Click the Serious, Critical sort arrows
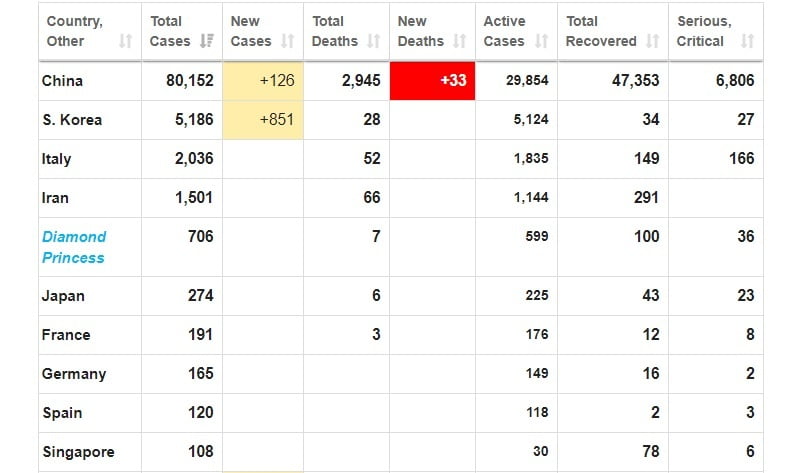The image size is (785, 473). [747, 41]
